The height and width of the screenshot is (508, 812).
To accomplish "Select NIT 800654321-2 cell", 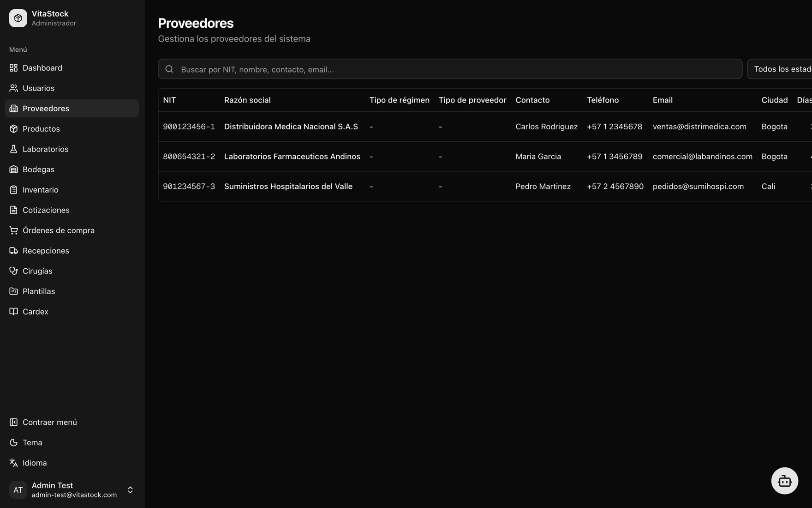I will click(189, 157).
